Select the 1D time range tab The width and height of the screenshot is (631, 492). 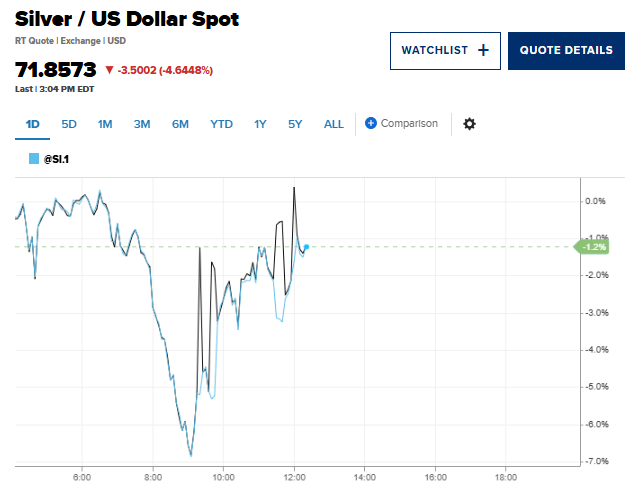pos(32,124)
